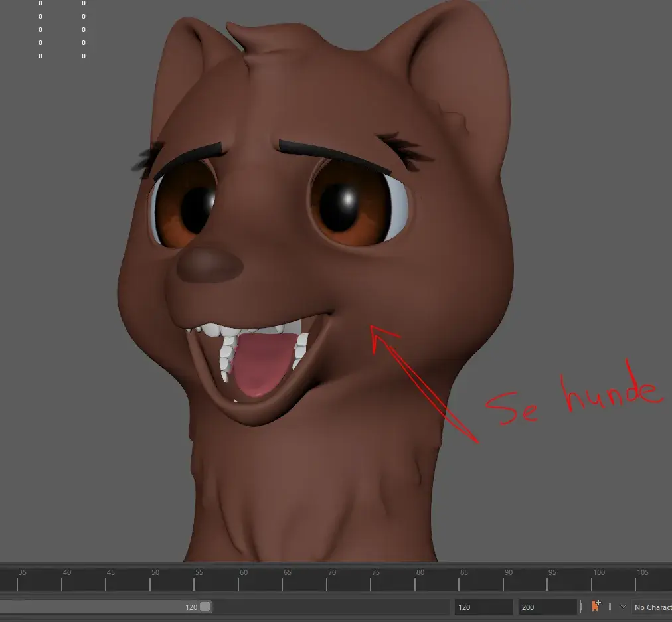Click frame 100 on the timeline ruler
The height and width of the screenshot is (622, 672).
point(591,583)
